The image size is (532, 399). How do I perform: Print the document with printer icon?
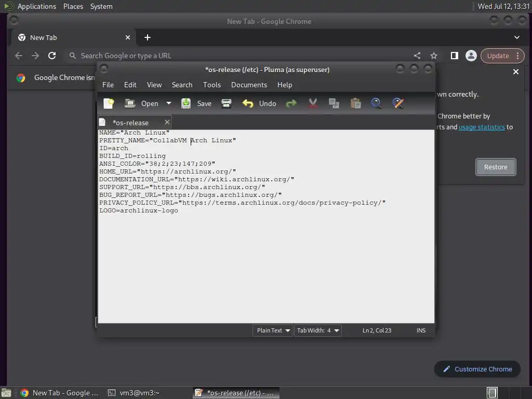pos(227,103)
